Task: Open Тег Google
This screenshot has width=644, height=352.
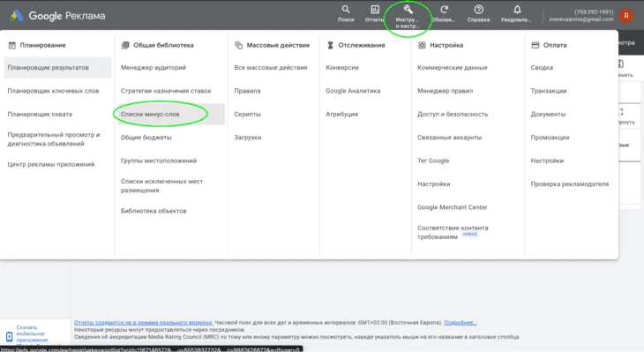Action: (433, 161)
